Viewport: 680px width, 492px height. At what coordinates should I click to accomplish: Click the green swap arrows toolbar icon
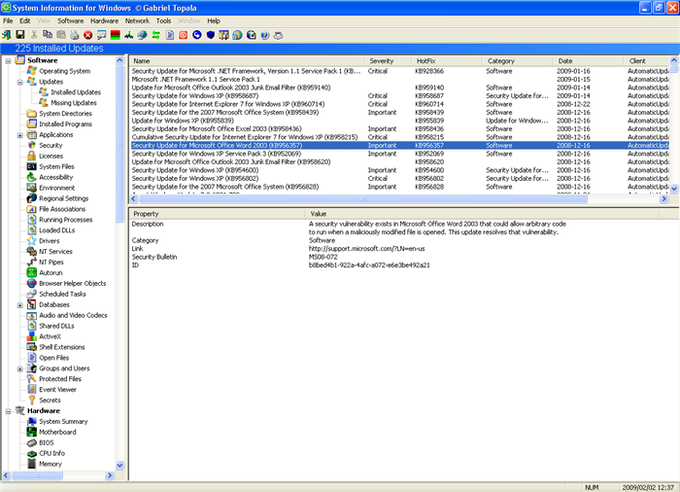coord(156,35)
